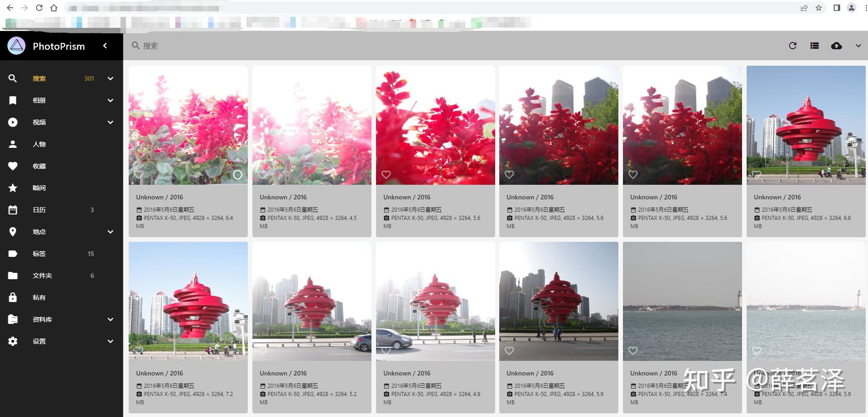
Task: Open the 瞬间 (Moments) section
Action: [39, 188]
